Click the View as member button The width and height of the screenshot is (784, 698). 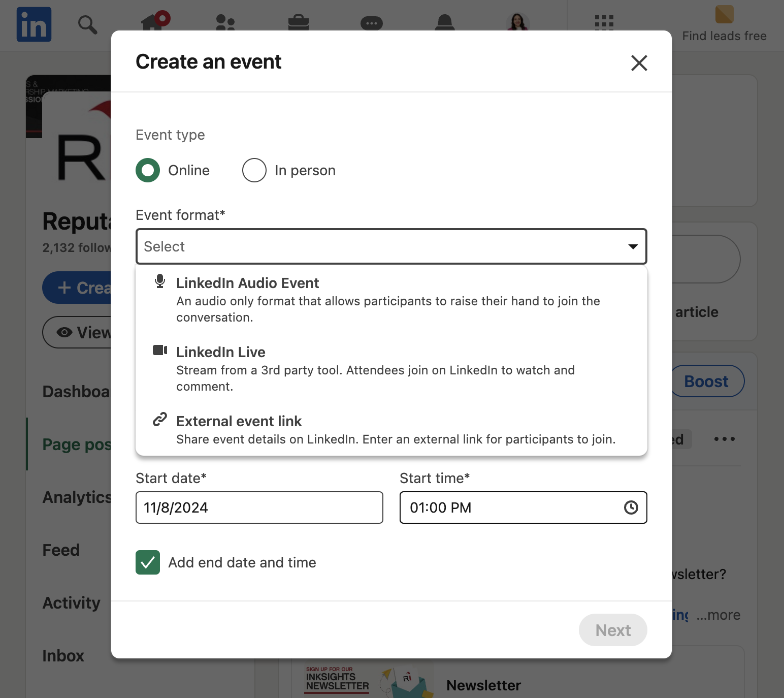click(x=77, y=332)
